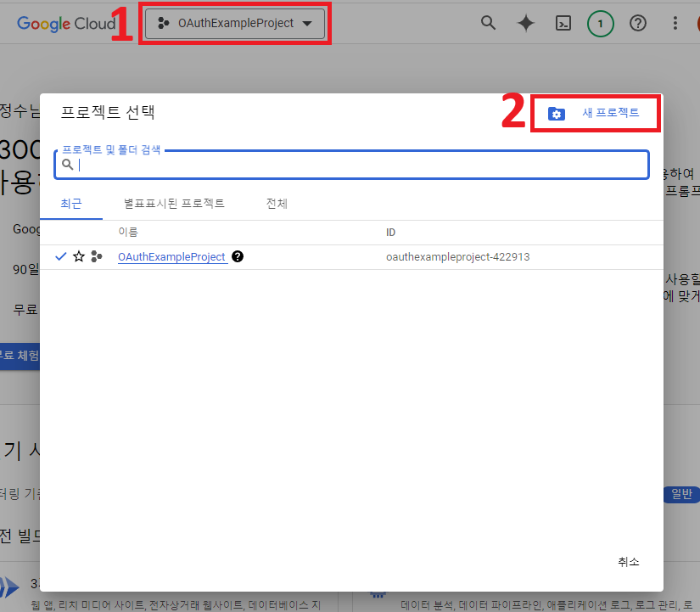Open the search magnifier in top bar
This screenshot has height=612, width=700.
click(x=488, y=23)
